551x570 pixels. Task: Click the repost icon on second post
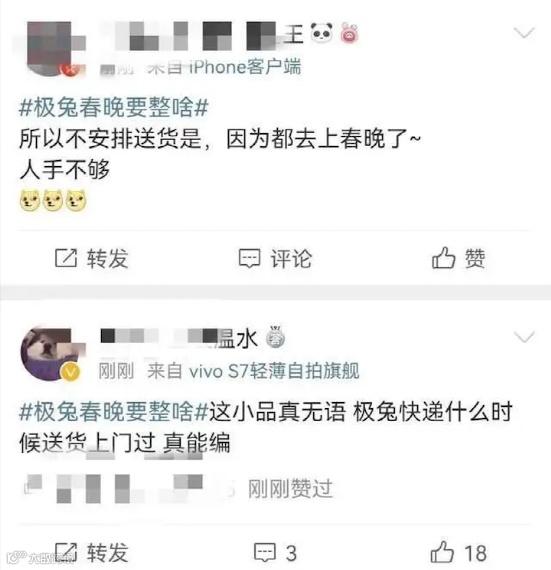click(66, 553)
